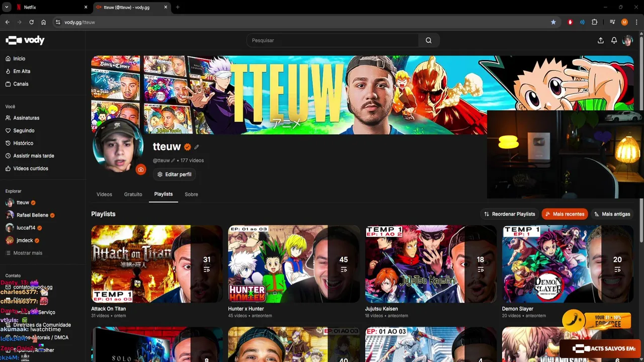Click the Attack On Titan title text
This screenshot has height=362, width=644.
(108, 309)
